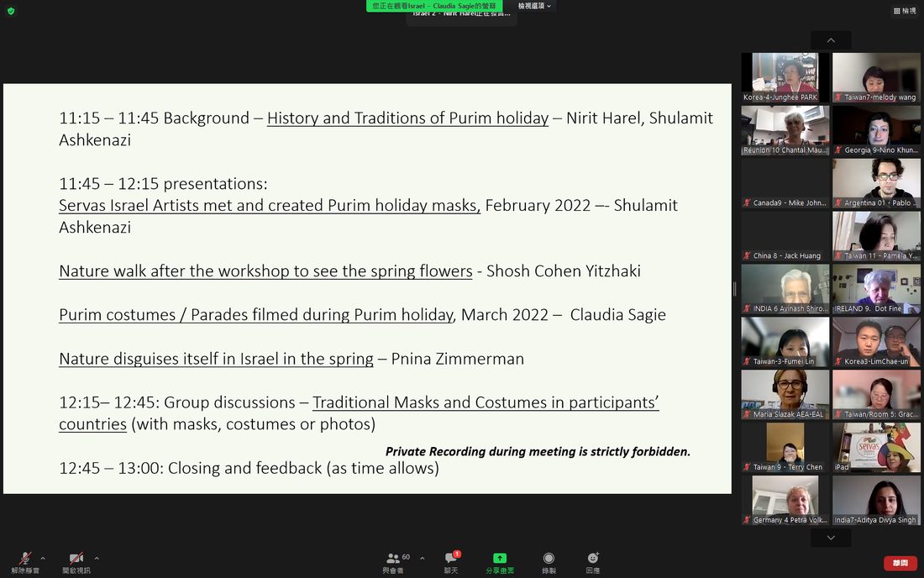Select India7-Aditya Divya Singh video thumbnail
The image size is (924, 578).
(876, 500)
